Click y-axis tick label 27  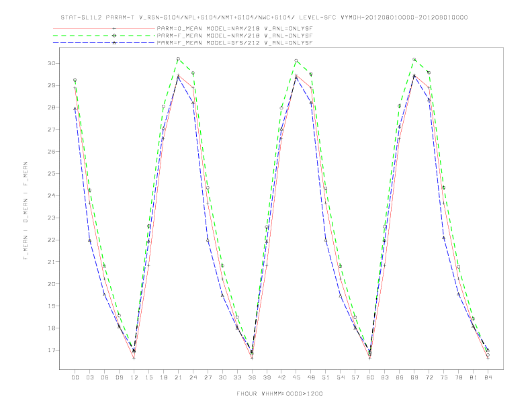tap(52, 130)
